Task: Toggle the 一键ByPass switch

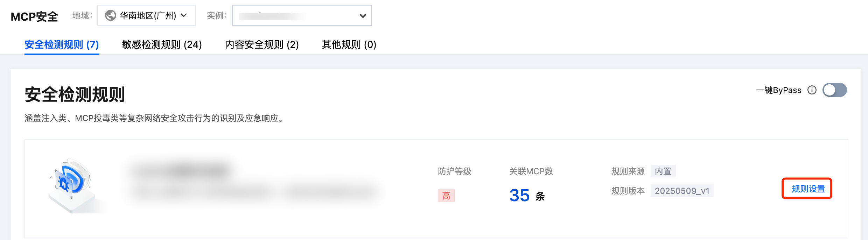Action: 834,90
